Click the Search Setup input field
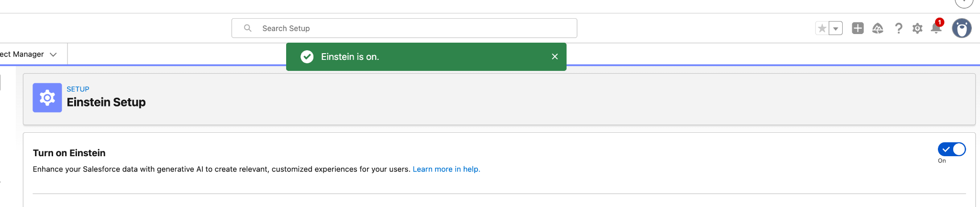Screen dimensions: 980x207 [x=404, y=28]
